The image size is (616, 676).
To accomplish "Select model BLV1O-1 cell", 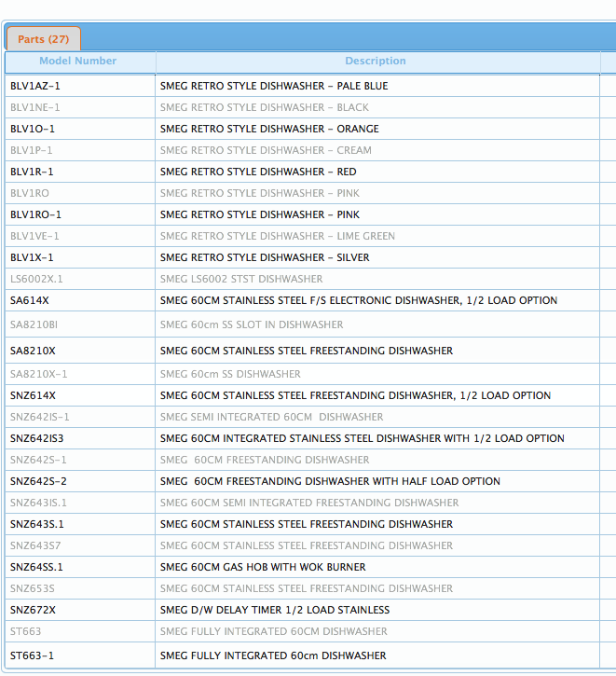I will (x=80, y=129).
